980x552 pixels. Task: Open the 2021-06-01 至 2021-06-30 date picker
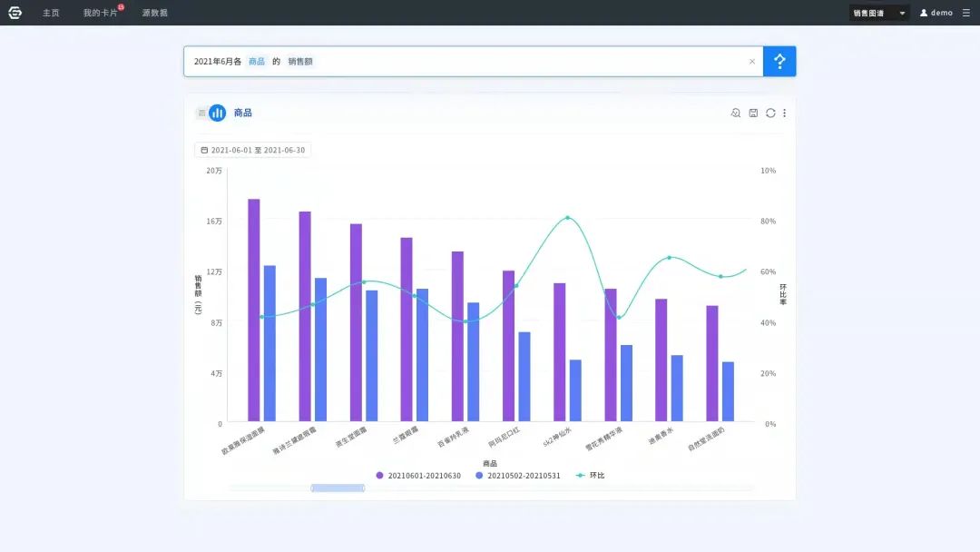pos(253,150)
